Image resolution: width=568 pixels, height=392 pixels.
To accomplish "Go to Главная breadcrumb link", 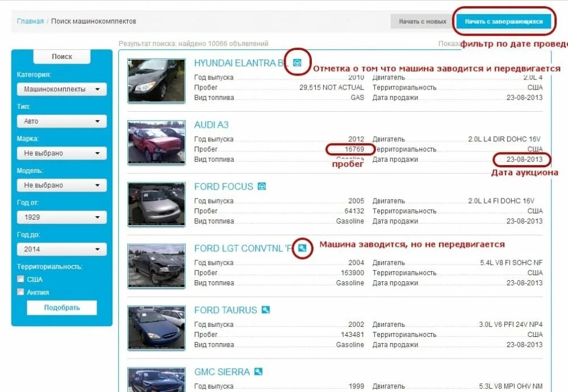I will [30, 22].
